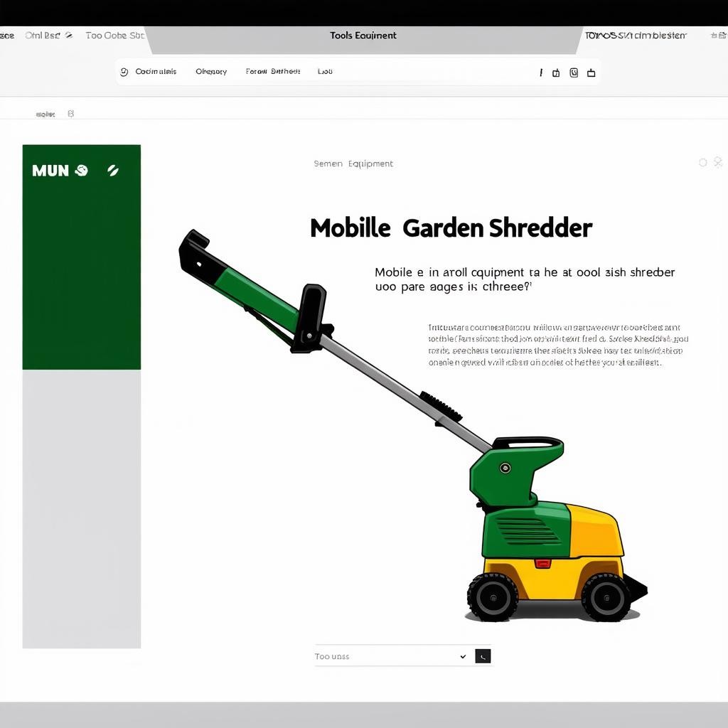
Task: Click the thin vertical bar icon in toolbar
Action: point(541,73)
